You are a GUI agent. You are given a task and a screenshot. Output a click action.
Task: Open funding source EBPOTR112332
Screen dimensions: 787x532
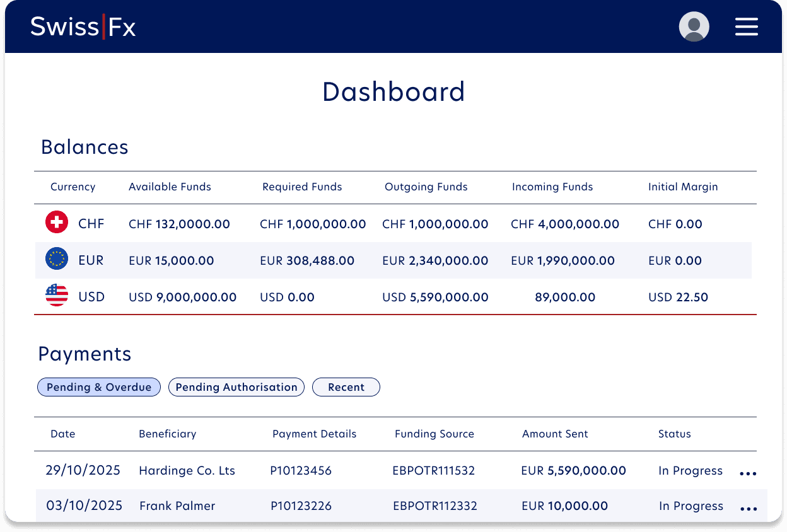click(x=435, y=506)
